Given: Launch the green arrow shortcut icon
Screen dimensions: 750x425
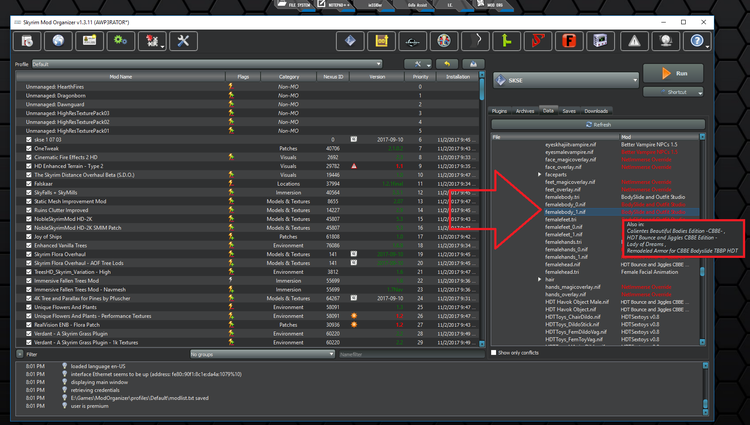Looking at the screenshot, I should [x=507, y=41].
